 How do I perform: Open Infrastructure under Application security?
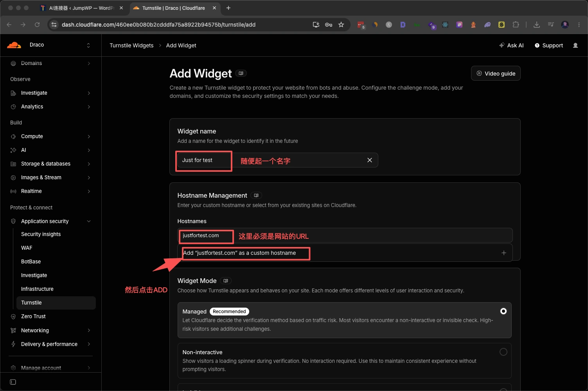tap(37, 289)
